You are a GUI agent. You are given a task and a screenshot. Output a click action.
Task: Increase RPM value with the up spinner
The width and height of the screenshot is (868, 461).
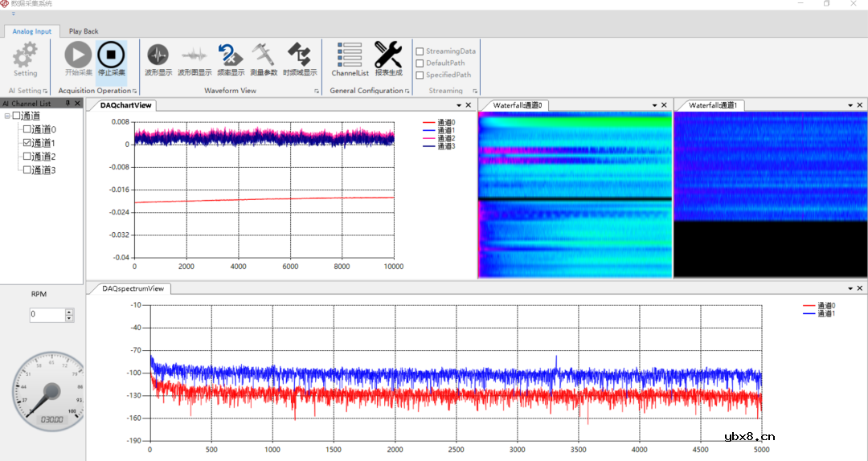point(69,311)
